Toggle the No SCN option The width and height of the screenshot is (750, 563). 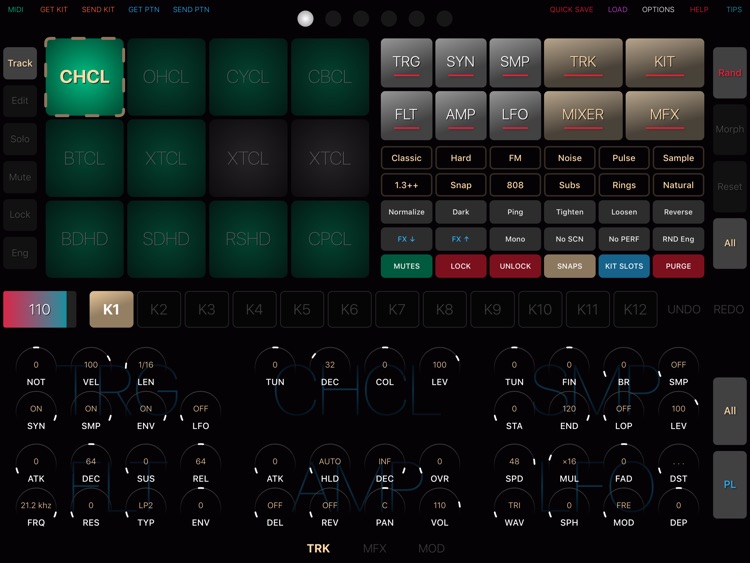click(x=569, y=239)
